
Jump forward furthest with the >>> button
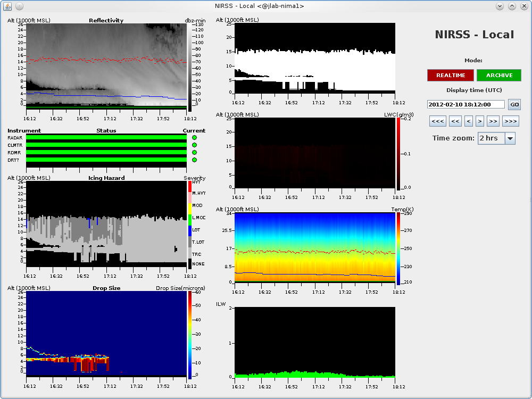(510, 121)
